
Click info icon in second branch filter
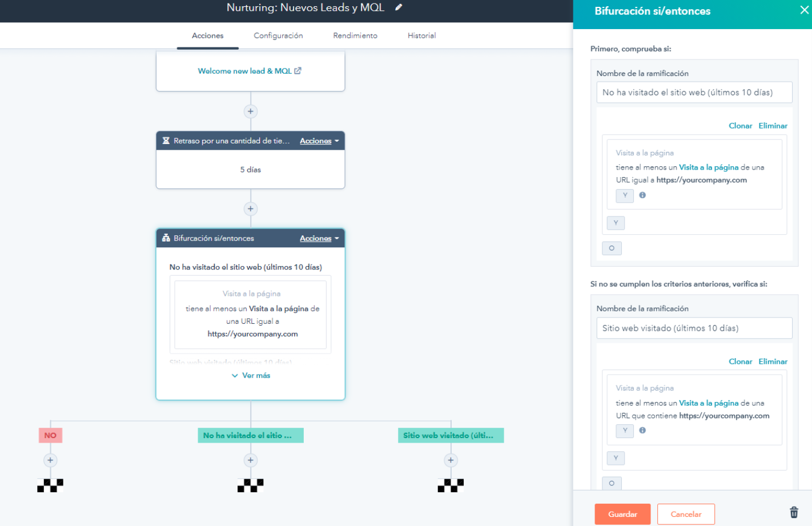click(642, 430)
